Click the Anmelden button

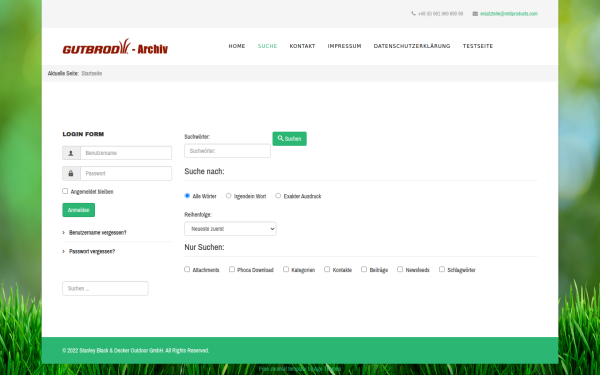pos(78,210)
